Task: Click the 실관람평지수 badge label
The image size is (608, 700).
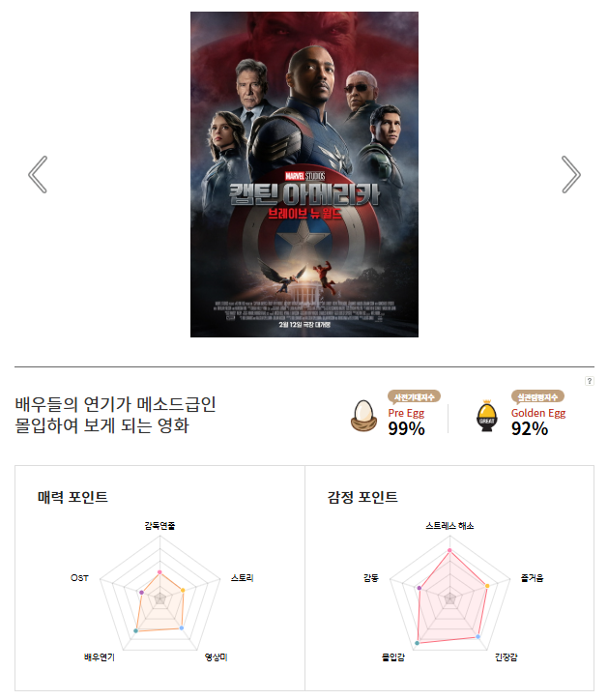Action: click(x=537, y=396)
